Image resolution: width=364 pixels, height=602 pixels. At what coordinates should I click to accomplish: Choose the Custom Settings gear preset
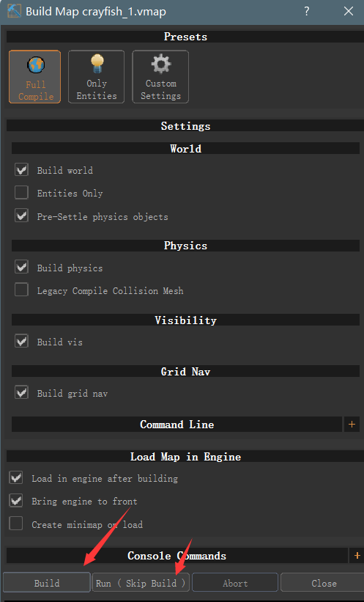coord(160,76)
